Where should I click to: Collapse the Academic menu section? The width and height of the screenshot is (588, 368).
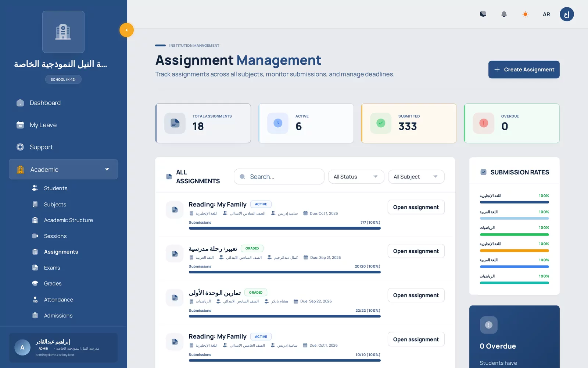[x=63, y=169]
